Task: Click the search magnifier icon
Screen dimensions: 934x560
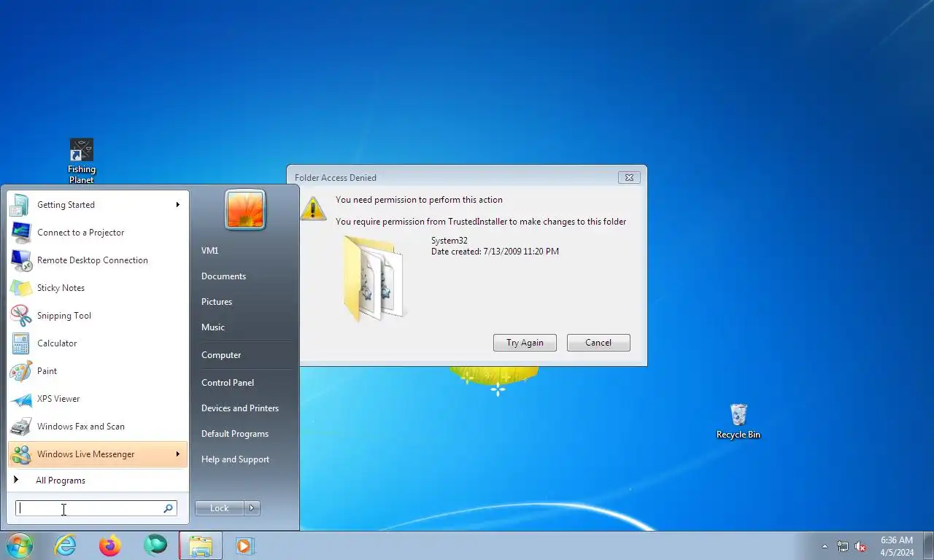Action: point(168,508)
